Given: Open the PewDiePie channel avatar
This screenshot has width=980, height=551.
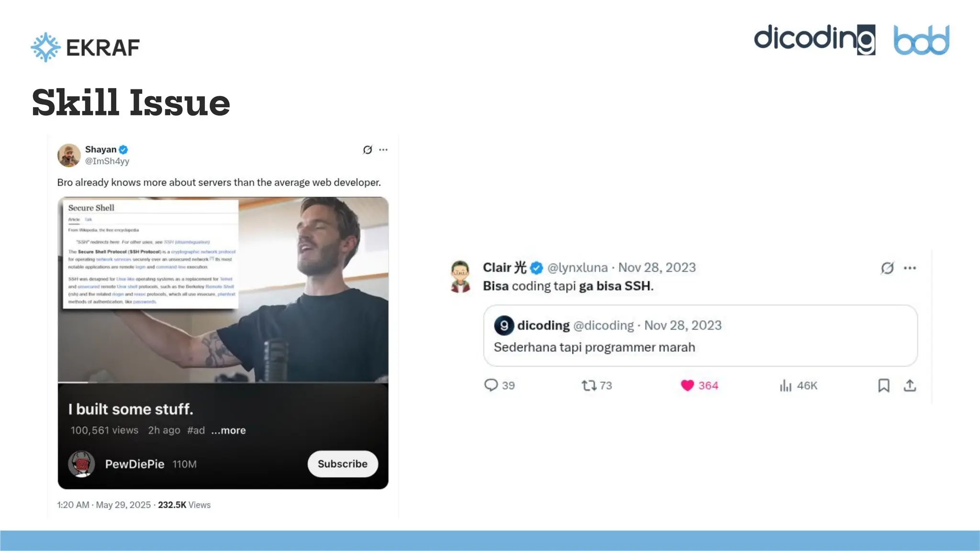Looking at the screenshot, I should pyautogui.click(x=81, y=463).
